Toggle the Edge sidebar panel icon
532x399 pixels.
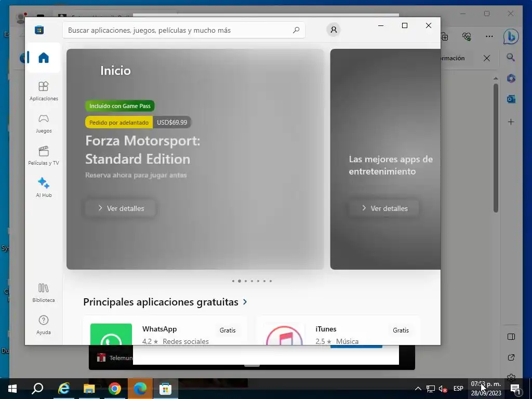click(x=511, y=337)
